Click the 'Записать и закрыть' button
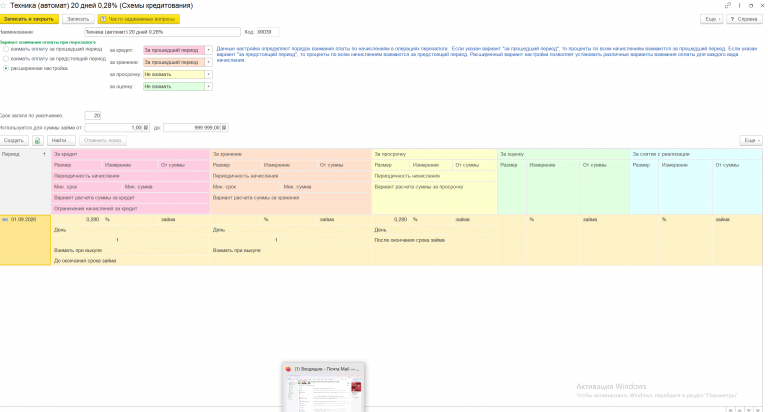Screen dimensions: 768x412 (x=29, y=19)
